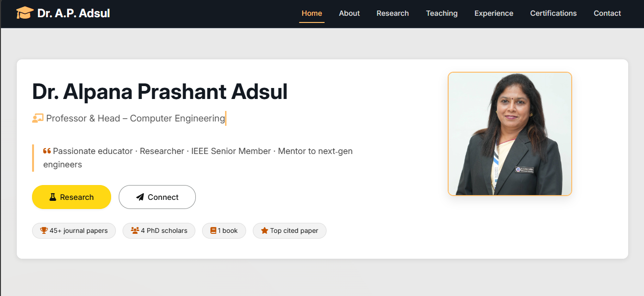Screen dimensions: 644x296
Task: Open Research in the navigation bar
Action: 393,13
